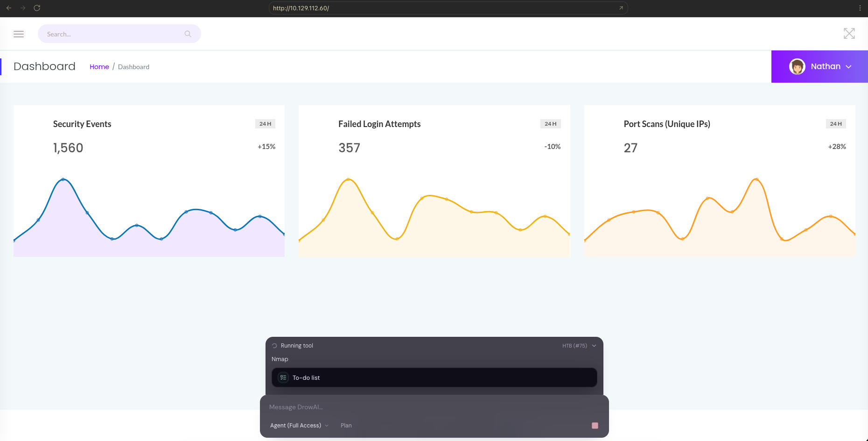
Task: Click the +15% change indicator
Action: 266,147
